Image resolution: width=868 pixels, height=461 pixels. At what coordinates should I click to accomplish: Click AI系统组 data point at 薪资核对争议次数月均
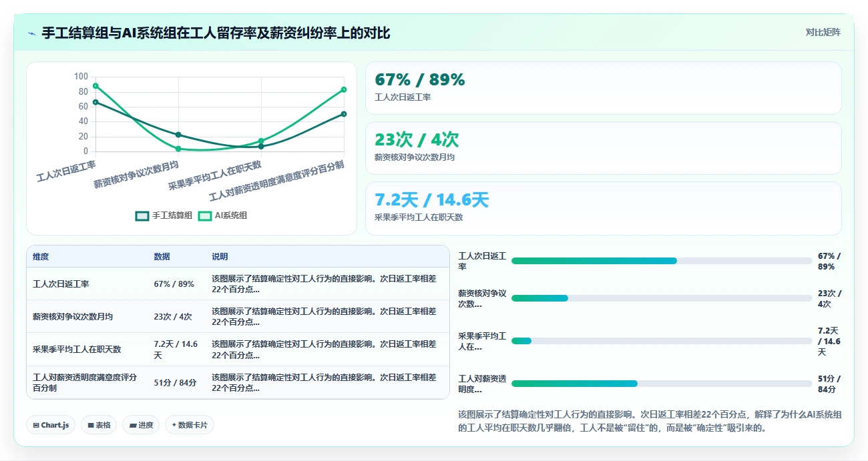tap(178, 149)
